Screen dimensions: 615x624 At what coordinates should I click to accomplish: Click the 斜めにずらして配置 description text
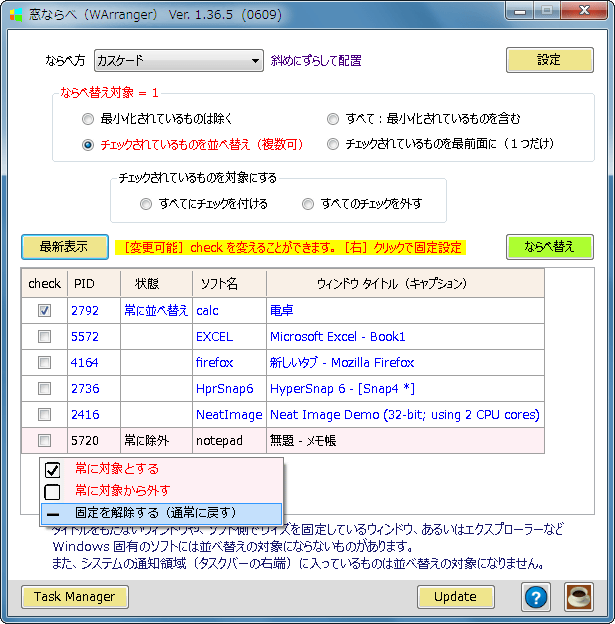(316, 60)
